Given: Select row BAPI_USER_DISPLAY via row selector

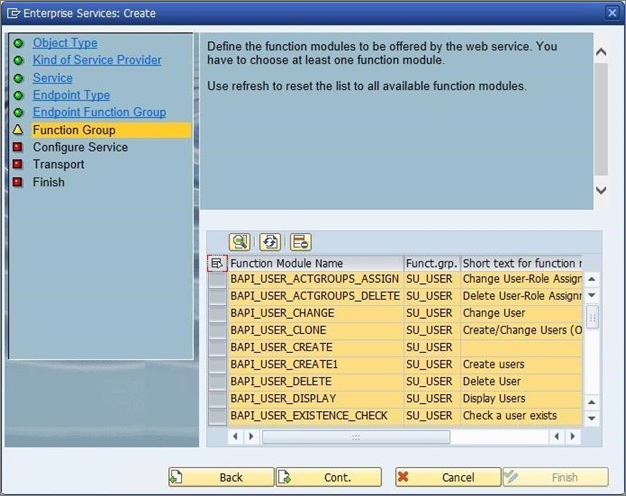Looking at the screenshot, I should pos(218,399).
